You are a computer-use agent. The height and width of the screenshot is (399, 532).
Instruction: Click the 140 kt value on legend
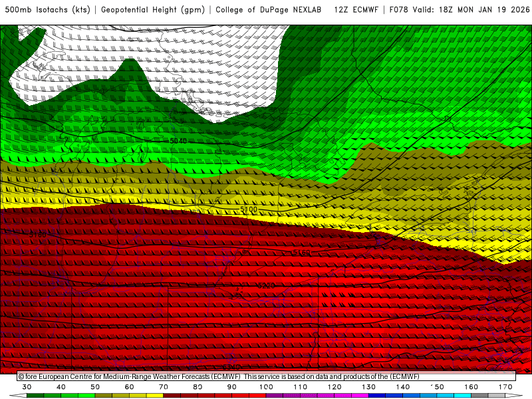(403, 387)
